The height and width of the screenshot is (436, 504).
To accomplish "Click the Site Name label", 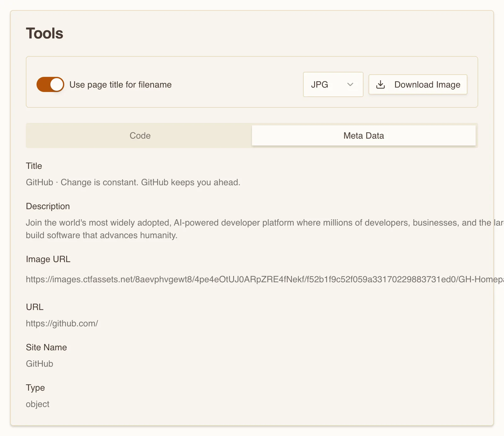I will [x=46, y=347].
